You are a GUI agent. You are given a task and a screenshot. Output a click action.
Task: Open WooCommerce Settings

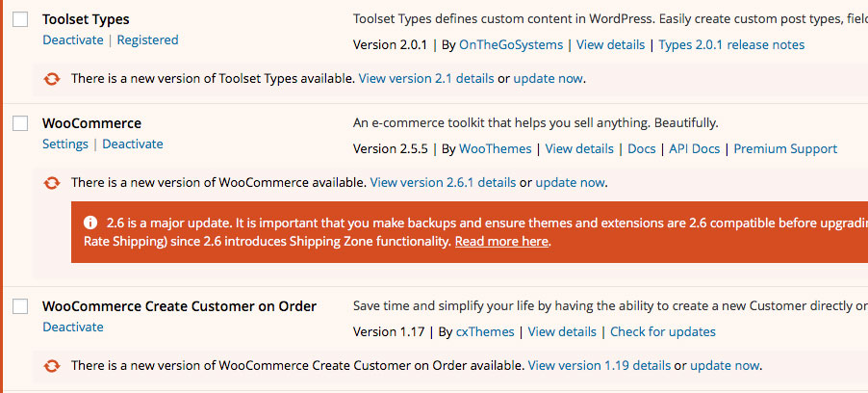pyautogui.click(x=65, y=144)
